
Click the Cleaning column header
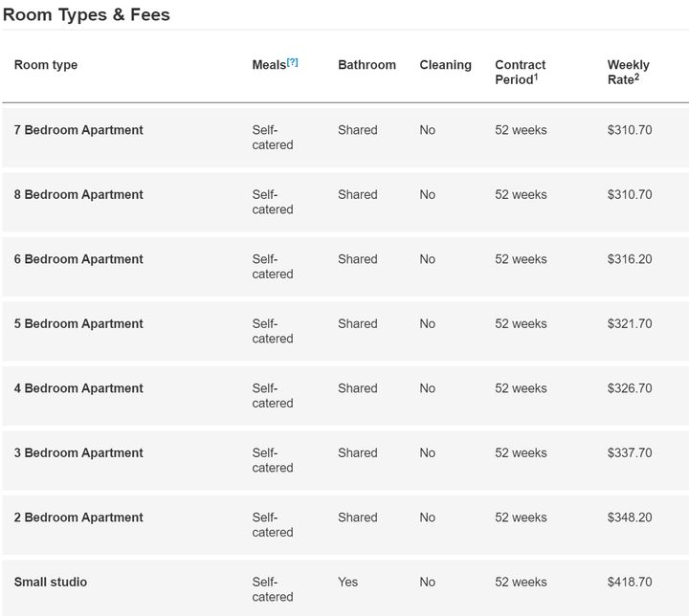coord(446,65)
